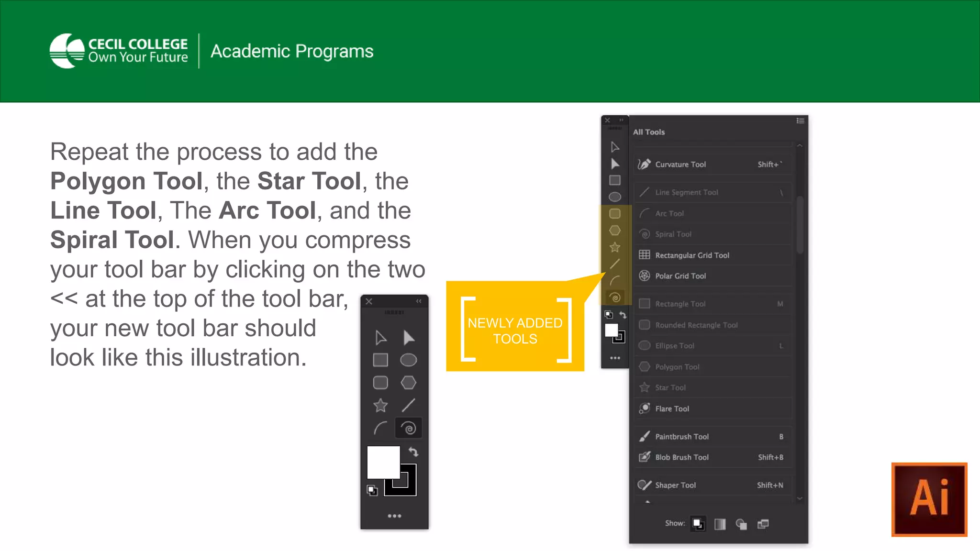Choose Flare Tool from All Tools list
Image resolution: width=980 pixels, height=551 pixels.
[x=672, y=409]
